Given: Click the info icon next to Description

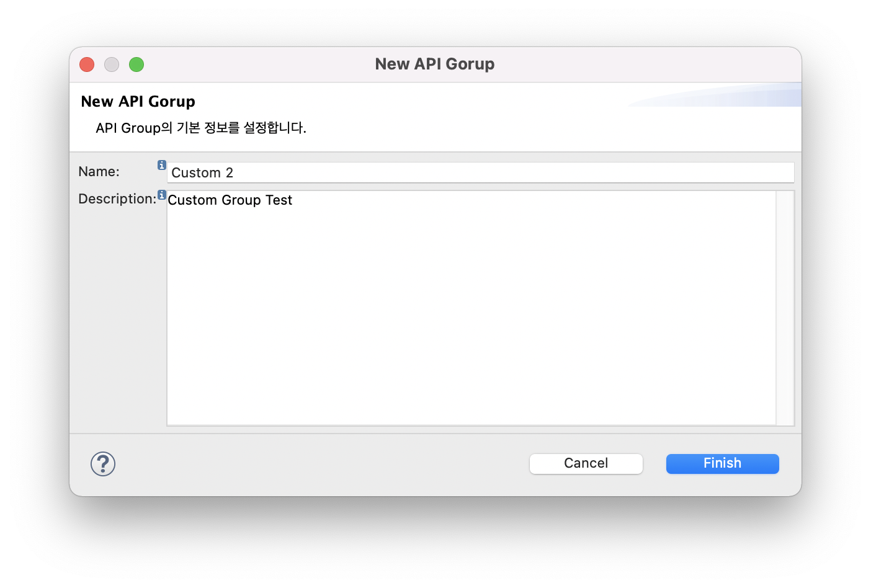Looking at the screenshot, I should [x=161, y=195].
